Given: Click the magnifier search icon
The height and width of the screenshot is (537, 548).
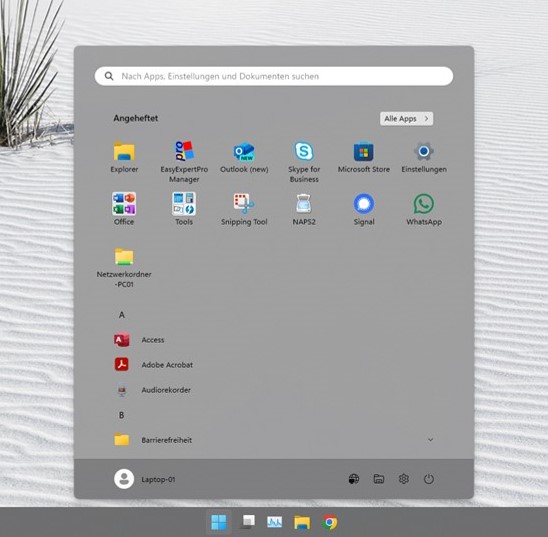Looking at the screenshot, I should tap(109, 76).
